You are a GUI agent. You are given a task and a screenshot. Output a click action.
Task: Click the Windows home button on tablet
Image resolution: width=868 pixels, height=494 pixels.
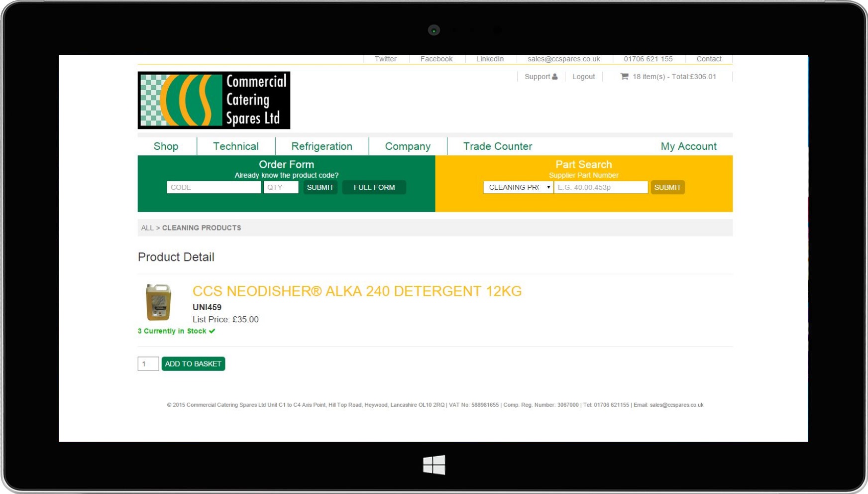coord(434,465)
